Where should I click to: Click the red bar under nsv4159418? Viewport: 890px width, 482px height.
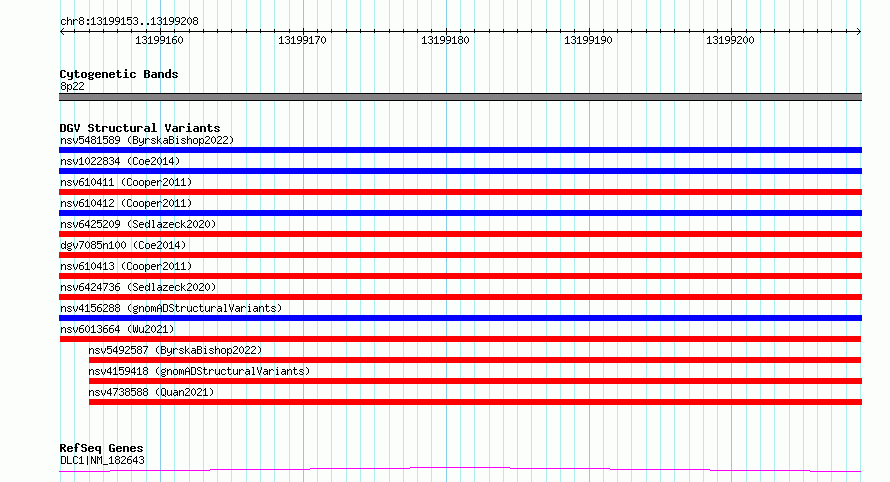(x=476, y=381)
